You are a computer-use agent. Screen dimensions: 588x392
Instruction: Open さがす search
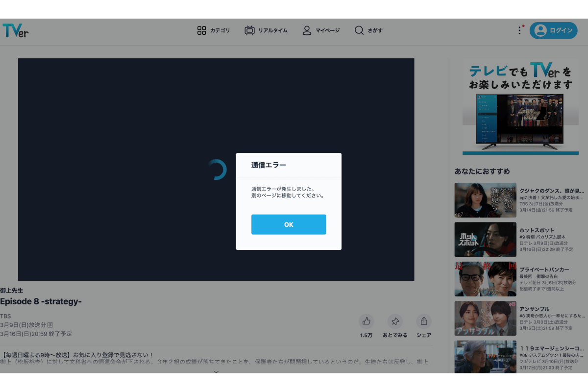368,30
